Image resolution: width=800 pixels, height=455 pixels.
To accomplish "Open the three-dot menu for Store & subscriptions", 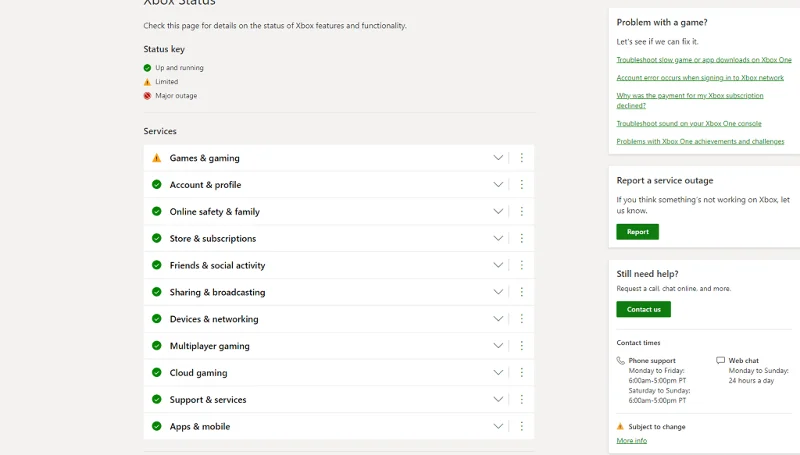I will point(521,238).
